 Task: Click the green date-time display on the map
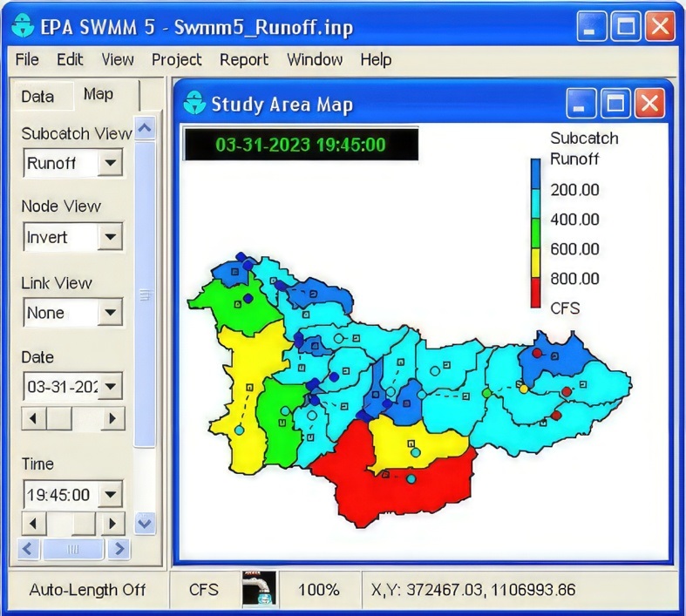pos(301,145)
